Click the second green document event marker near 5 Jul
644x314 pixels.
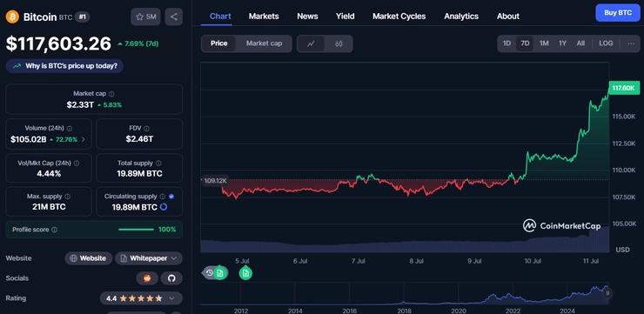pos(245,272)
